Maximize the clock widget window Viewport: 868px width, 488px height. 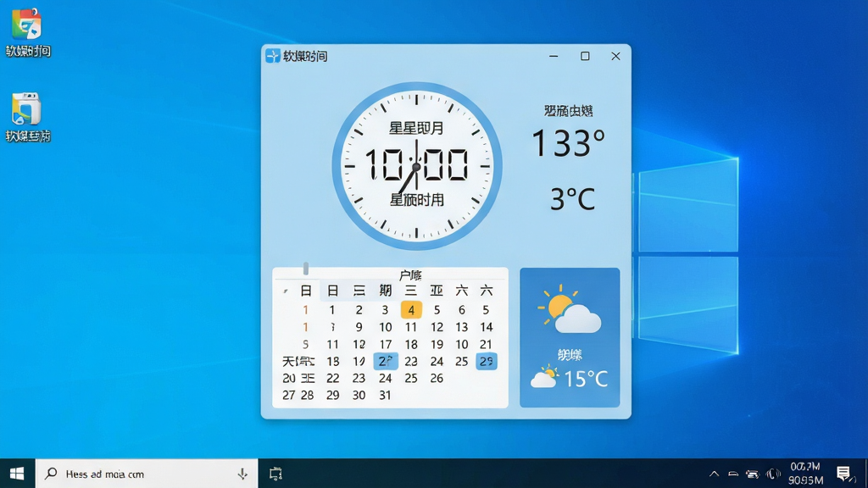585,56
